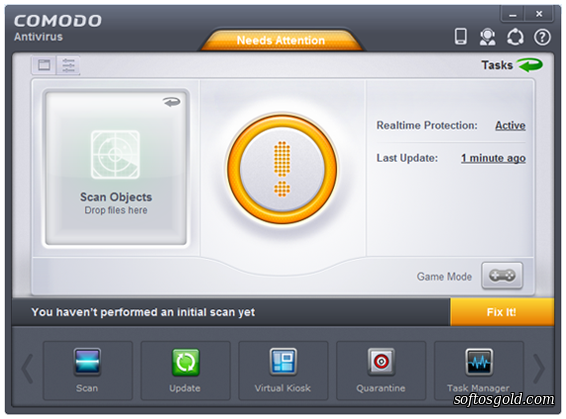This screenshot has width=566, height=419.
Task: Run the Update task icon
Action: (185, 371)
